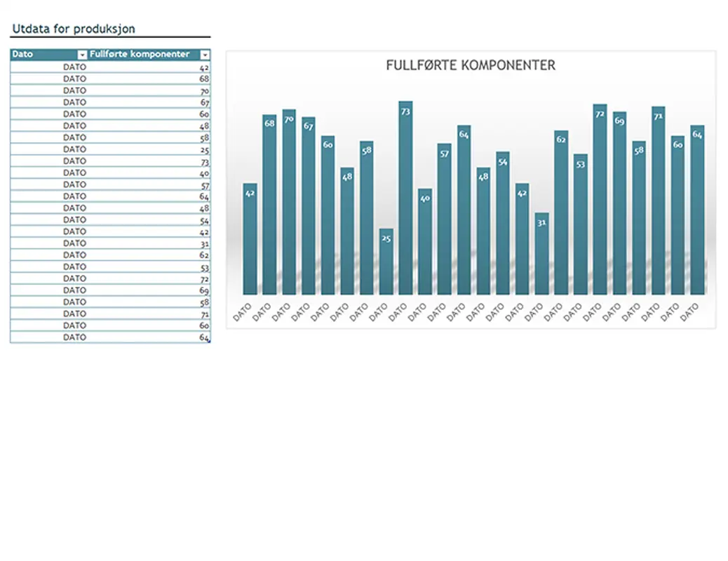Click the Fullførte komponenter column header text
This screenshot has width=728, height=561.
(140, 54)
